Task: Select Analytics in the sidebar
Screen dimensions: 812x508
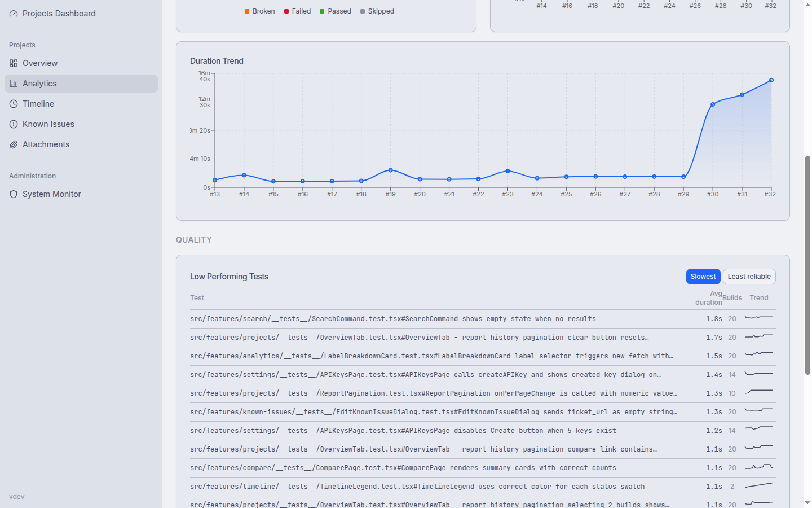Action: [81, 84]
